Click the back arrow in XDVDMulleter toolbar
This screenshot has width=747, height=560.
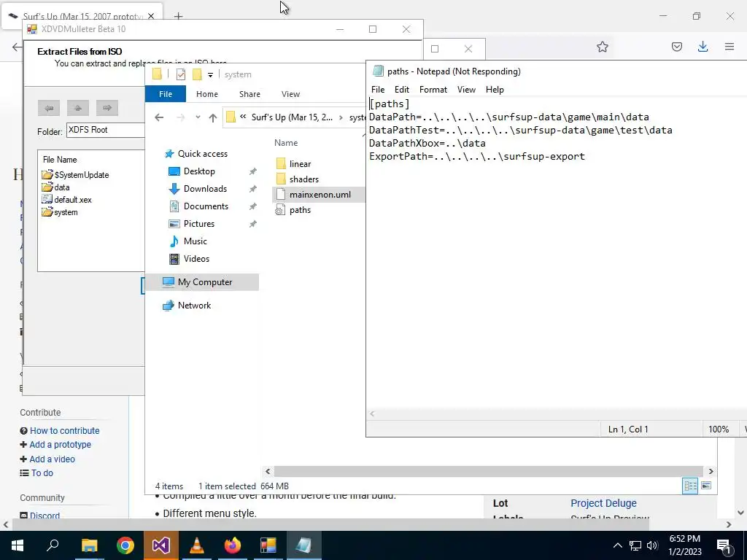pos(49,108)
